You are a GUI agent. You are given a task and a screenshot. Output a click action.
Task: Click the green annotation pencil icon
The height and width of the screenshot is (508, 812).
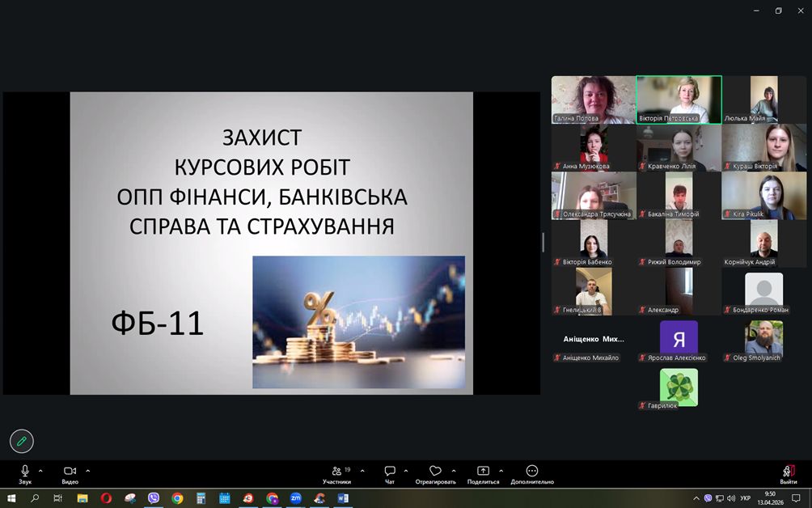22,441
